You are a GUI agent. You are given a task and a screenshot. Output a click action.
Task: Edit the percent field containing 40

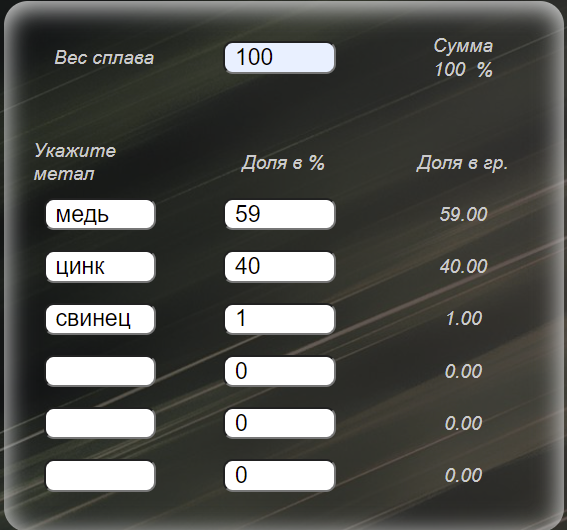[280, 267]
